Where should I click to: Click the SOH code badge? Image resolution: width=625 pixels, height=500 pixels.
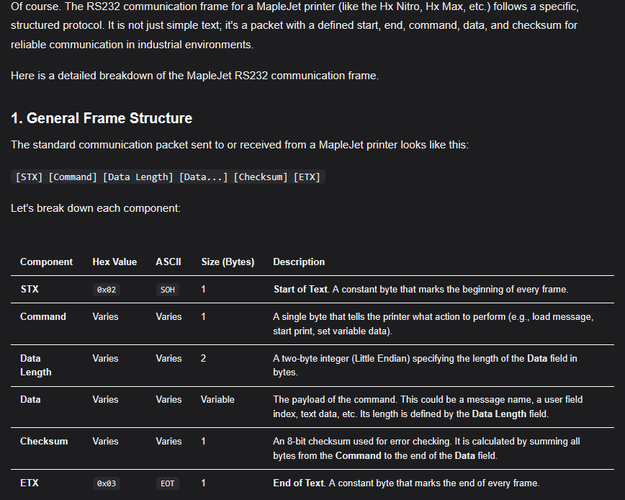tap(167, 290)
